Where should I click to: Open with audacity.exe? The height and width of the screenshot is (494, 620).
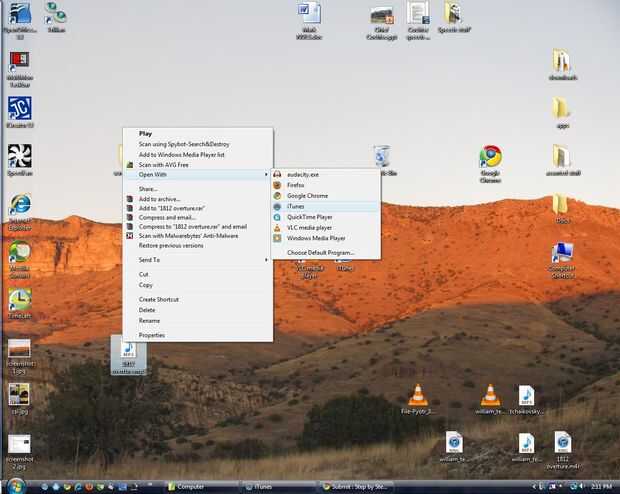pyautogui.click(x=326, y=174)
